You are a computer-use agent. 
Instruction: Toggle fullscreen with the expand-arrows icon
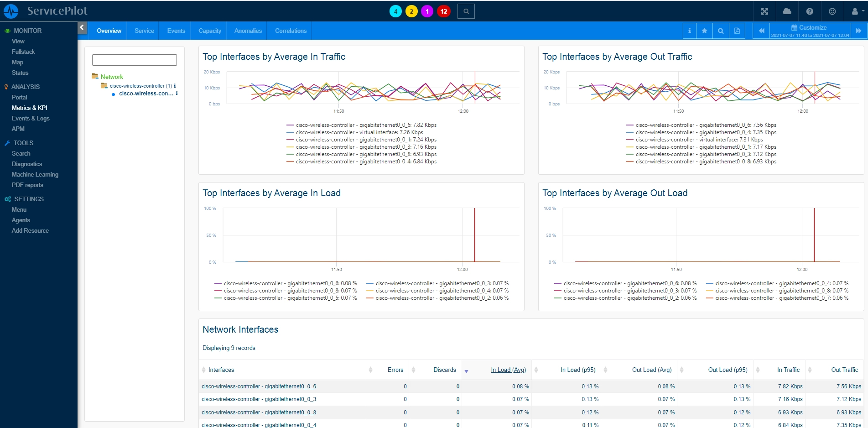click(x=764, y=11)
